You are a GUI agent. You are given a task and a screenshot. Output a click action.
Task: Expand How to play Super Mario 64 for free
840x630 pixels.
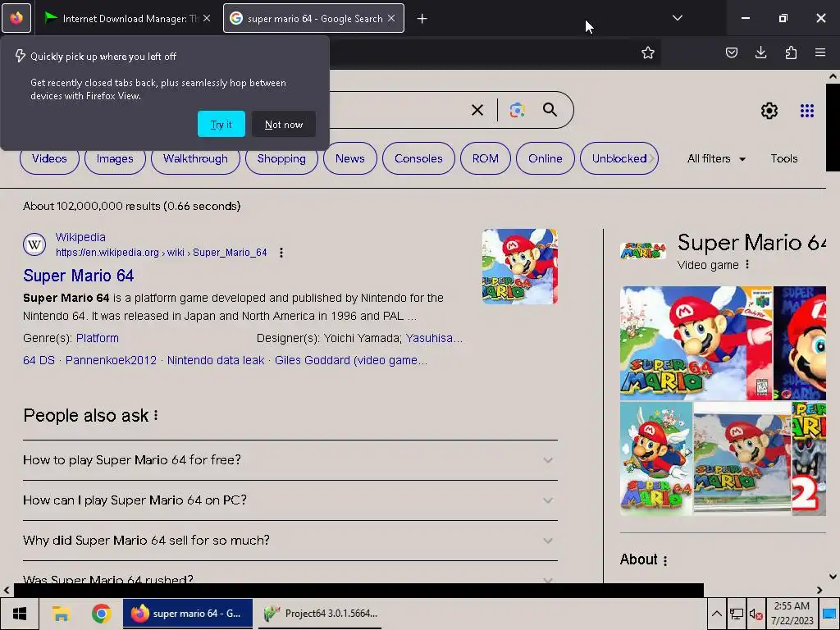[290, 459]
